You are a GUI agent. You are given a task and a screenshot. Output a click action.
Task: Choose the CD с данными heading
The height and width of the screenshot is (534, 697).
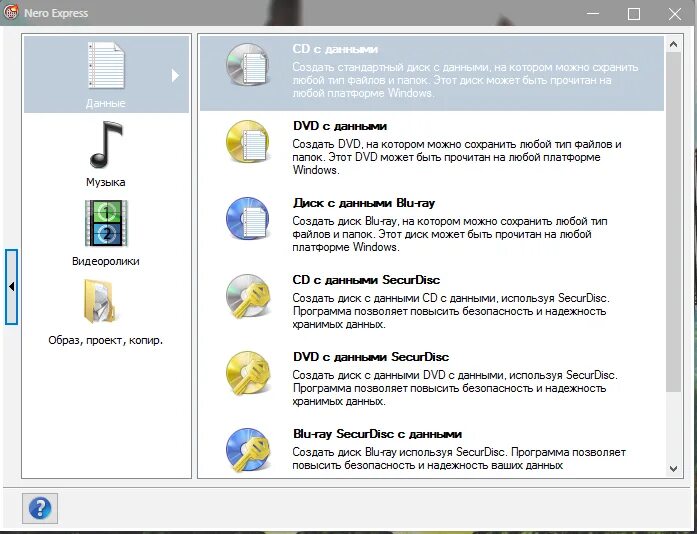click(x=335, y=49)
